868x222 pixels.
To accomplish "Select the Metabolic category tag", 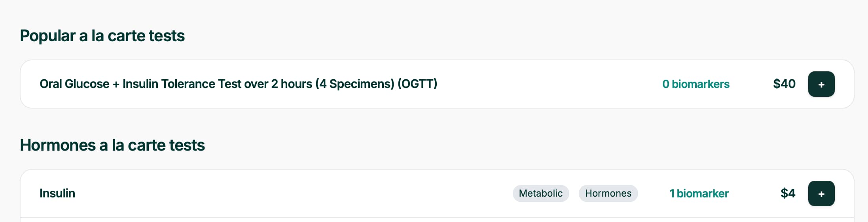I will point(540,193).
